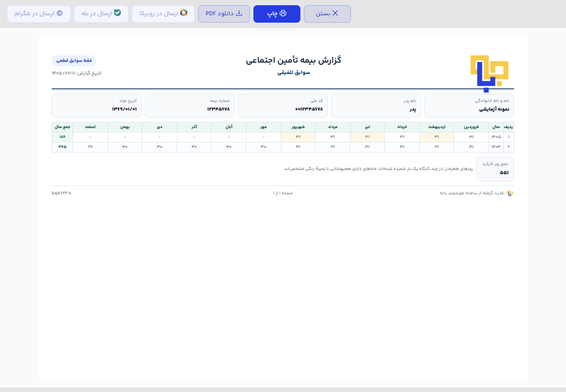566x392 pixels.
Task: Click the خرداد column header
Action: [x=402, y=127]
